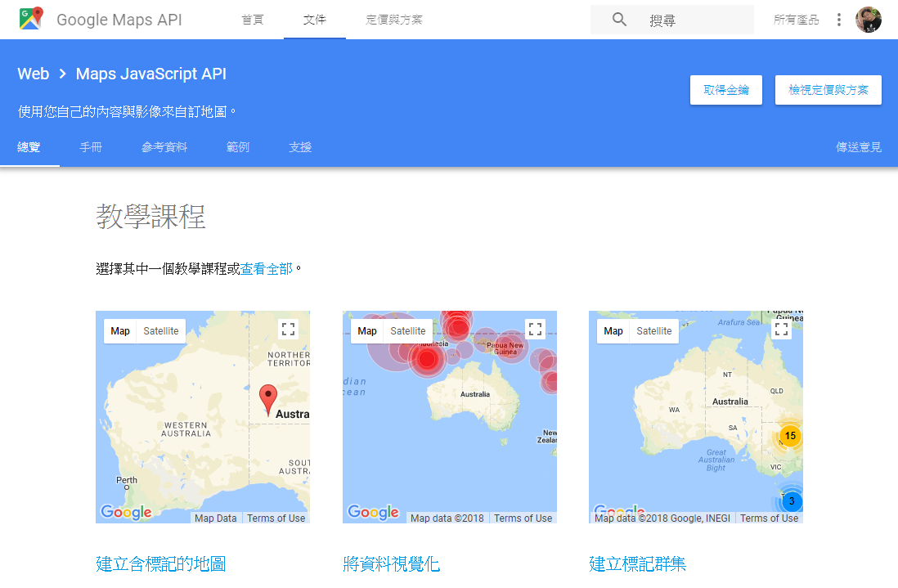Click the red marker pin on first map
The height and width of the screenshot is (588, 898).
click(268, 399)
